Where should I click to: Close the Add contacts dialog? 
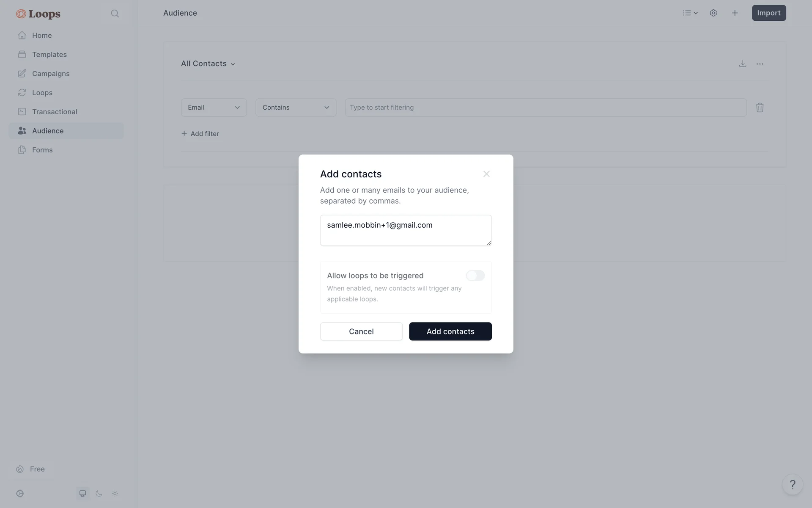486,174
